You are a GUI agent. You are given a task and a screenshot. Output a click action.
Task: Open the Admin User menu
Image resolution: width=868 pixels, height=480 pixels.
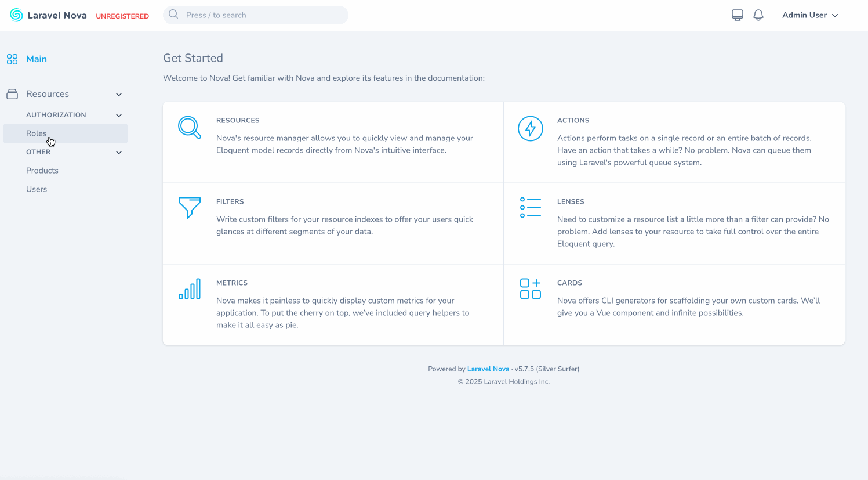(810, 15)
